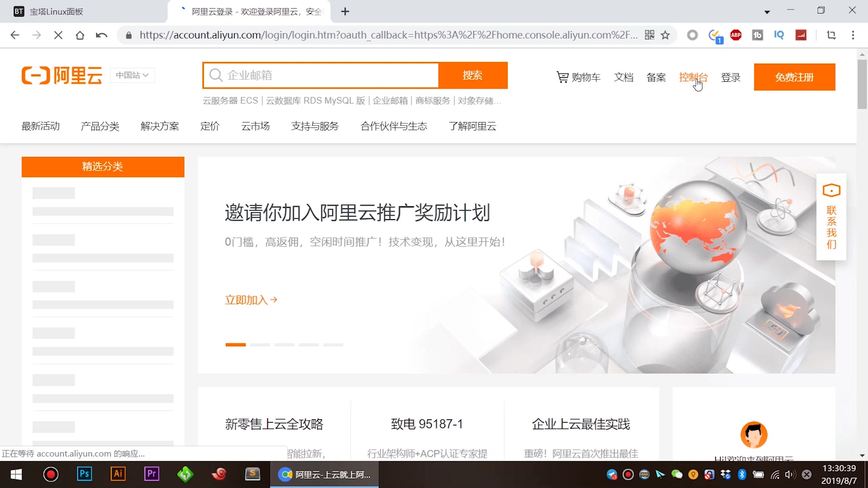Open the 文档 link
868x488 pixels.
coord(623,77)
